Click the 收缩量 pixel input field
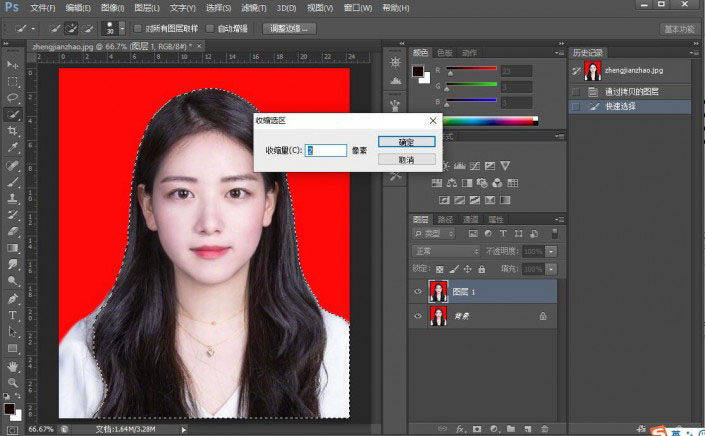 click(326, 150)
